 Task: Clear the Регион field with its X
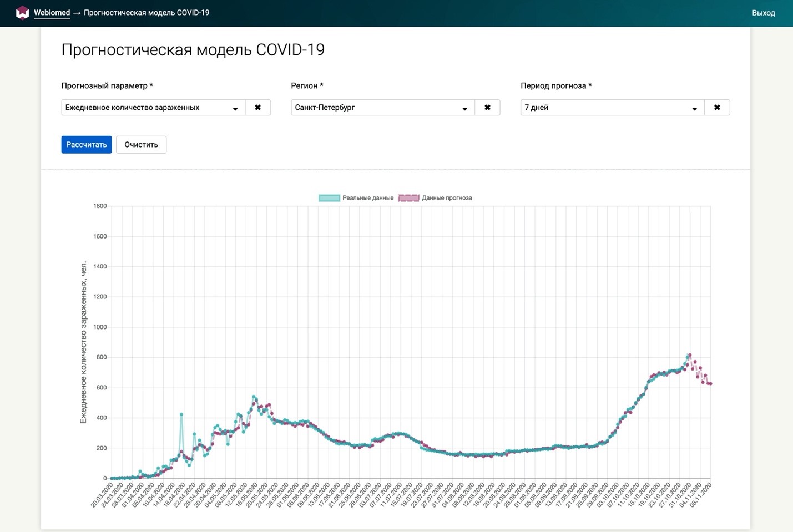coord(487,108)
